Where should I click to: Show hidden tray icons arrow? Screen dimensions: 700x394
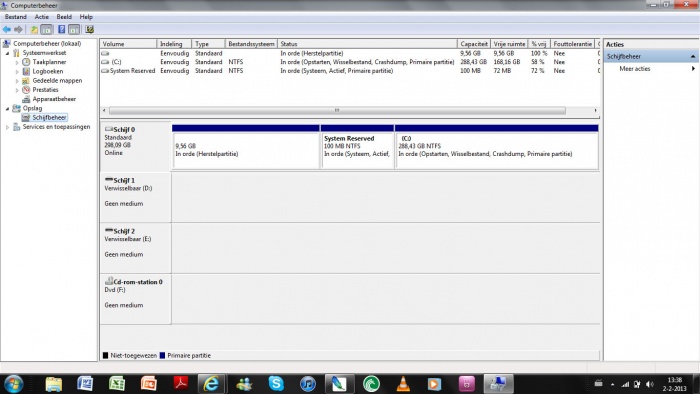(612, 384)
